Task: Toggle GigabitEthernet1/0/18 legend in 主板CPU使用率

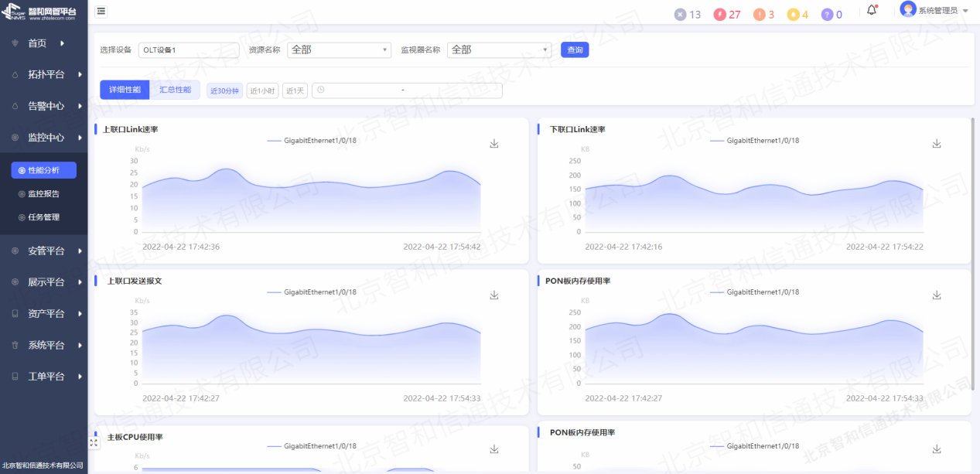Action: (312, 446)
